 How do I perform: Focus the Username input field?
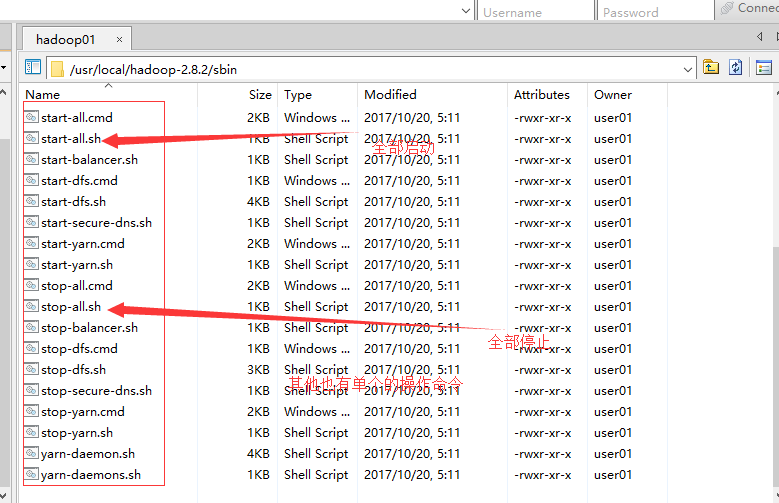tap(536, 11)
